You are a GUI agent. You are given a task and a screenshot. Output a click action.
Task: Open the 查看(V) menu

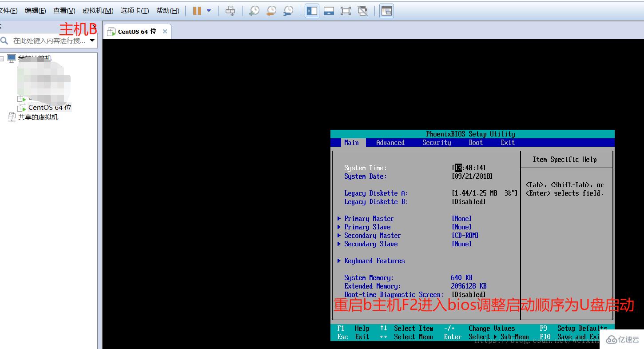point(64,11)
